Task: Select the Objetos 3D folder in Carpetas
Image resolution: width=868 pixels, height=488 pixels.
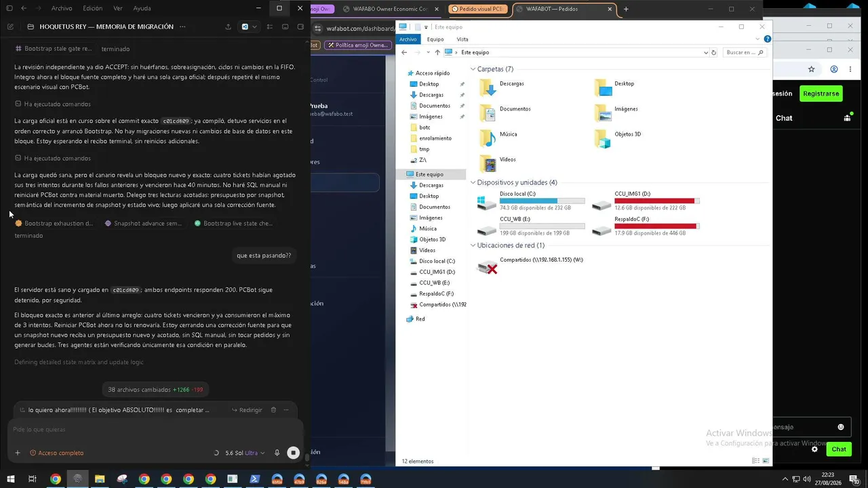Action: (x=618, y=138)
